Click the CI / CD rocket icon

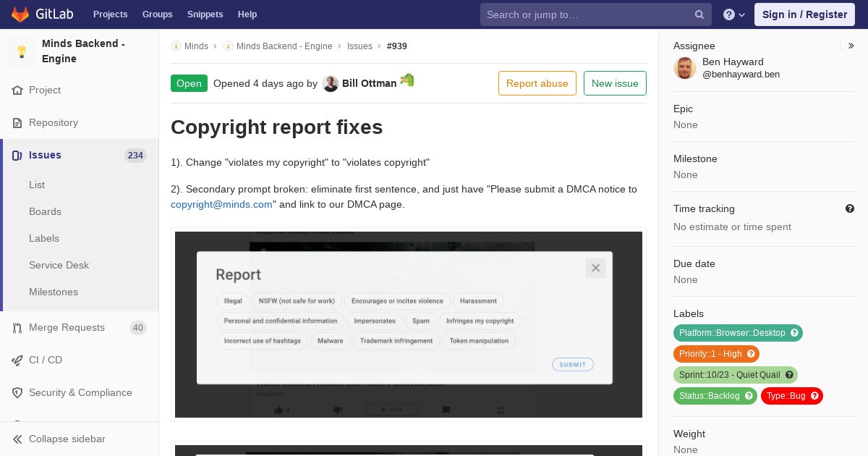tap(17, 360)
